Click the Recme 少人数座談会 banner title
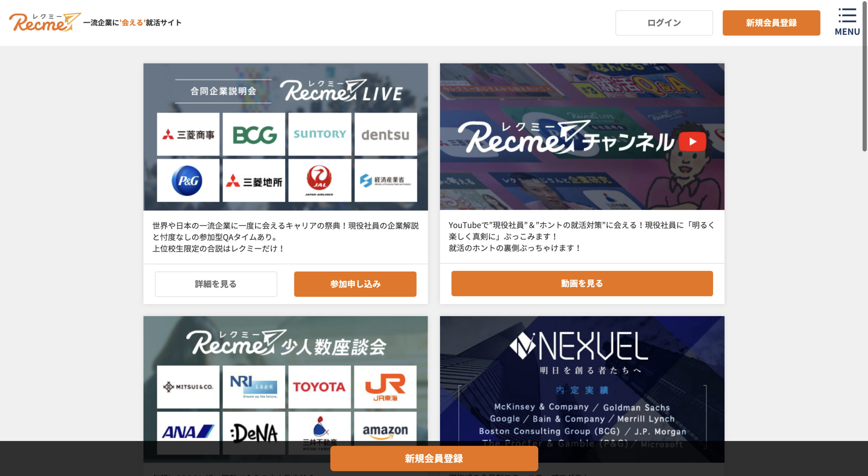868x476 pixels. (286, 343)
